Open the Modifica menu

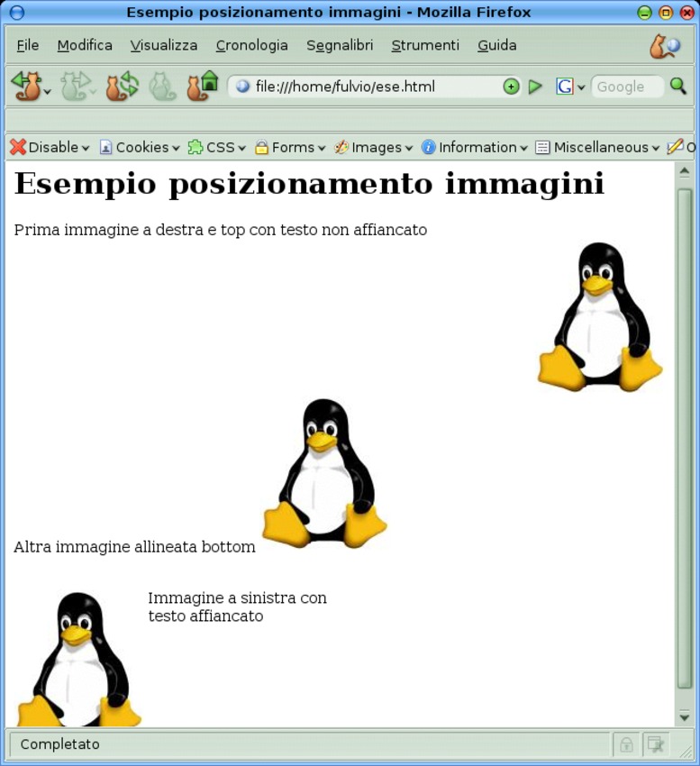click(x=85, y=45)
